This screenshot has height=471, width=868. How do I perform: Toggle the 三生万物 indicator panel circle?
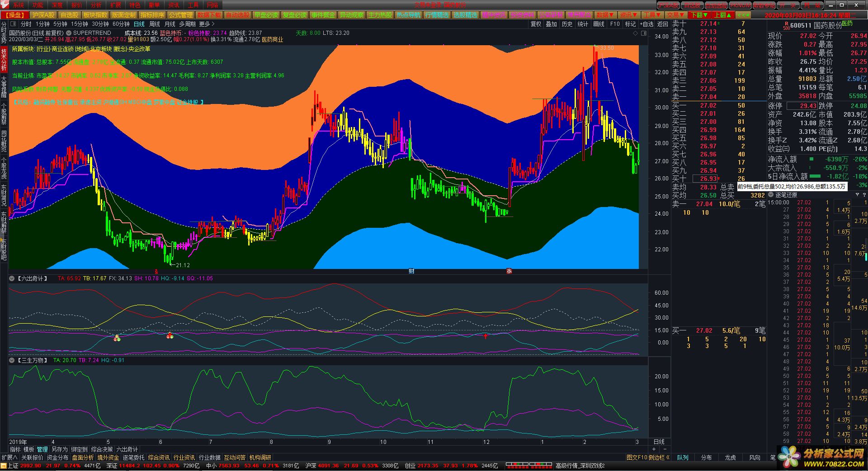click(x=12, y=360)
